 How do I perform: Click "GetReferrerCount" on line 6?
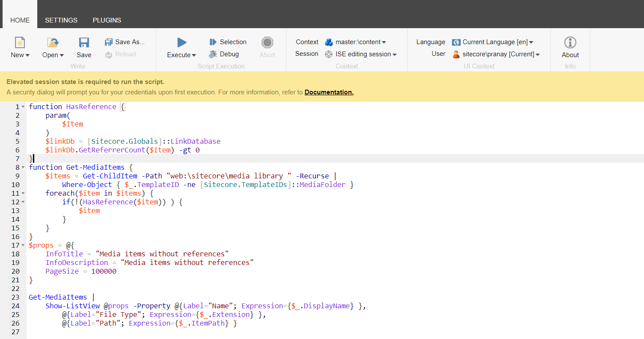coord(112,150)
